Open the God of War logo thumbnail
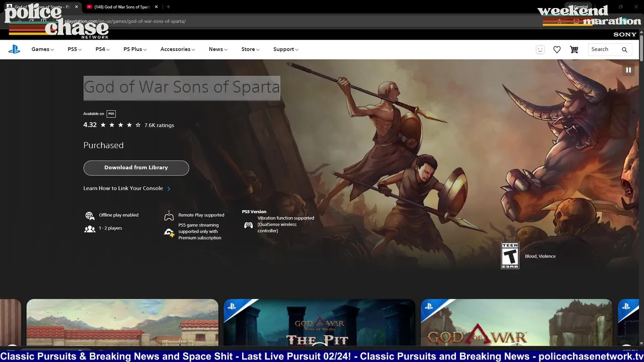The image size is (644, 362). pyautogui.click(x=517, y=322)
